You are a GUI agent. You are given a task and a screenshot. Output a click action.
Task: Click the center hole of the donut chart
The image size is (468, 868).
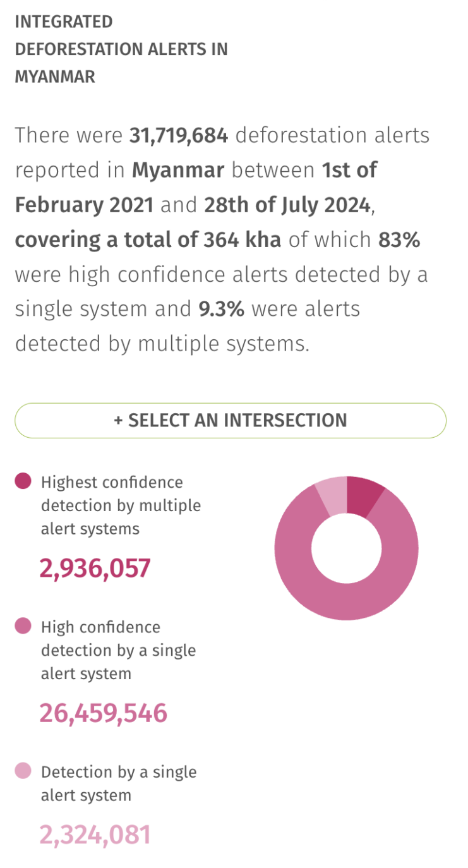[347, 548]
